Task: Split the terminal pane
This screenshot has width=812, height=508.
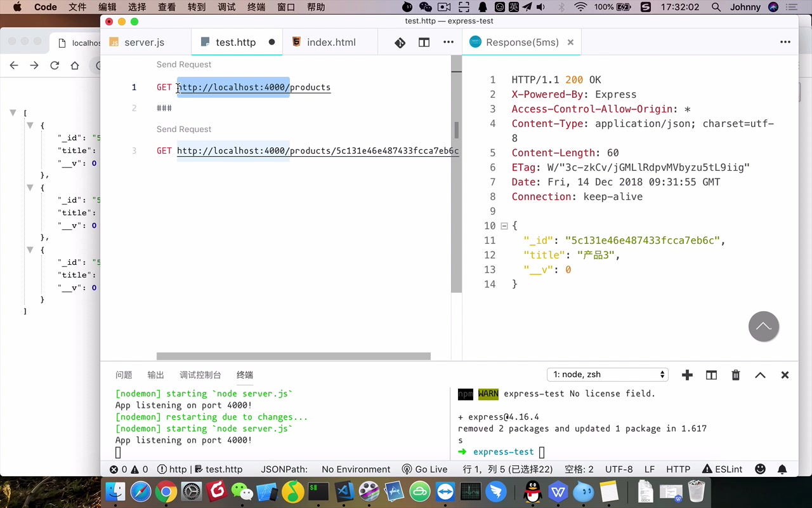Action: [x=711, y=375]
